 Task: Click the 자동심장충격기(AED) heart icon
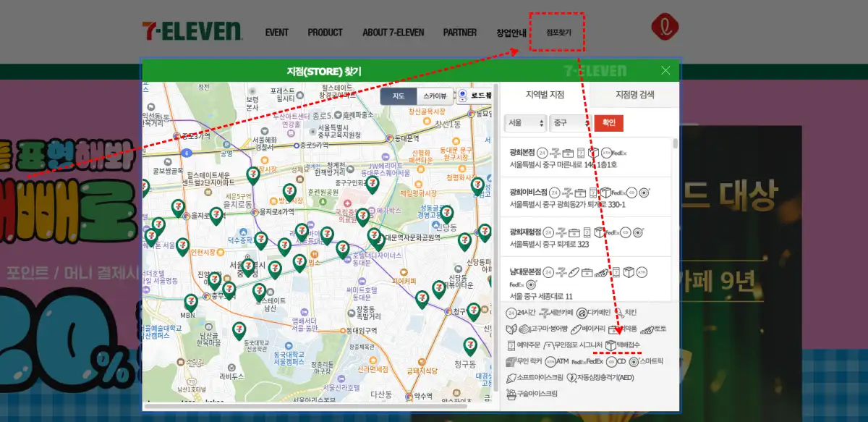(571, 378)
